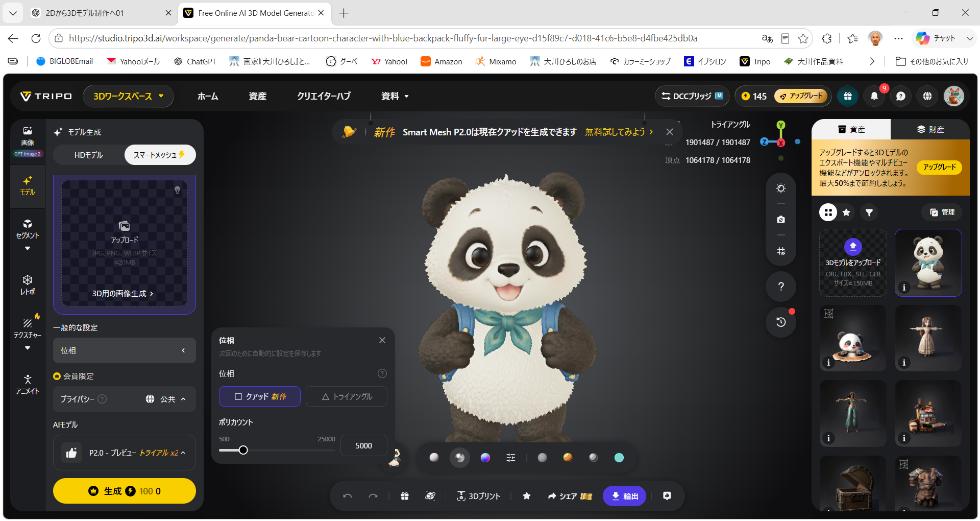
Task: Open the Animate tool in sidebar
Action: click(x=28, y=385)
